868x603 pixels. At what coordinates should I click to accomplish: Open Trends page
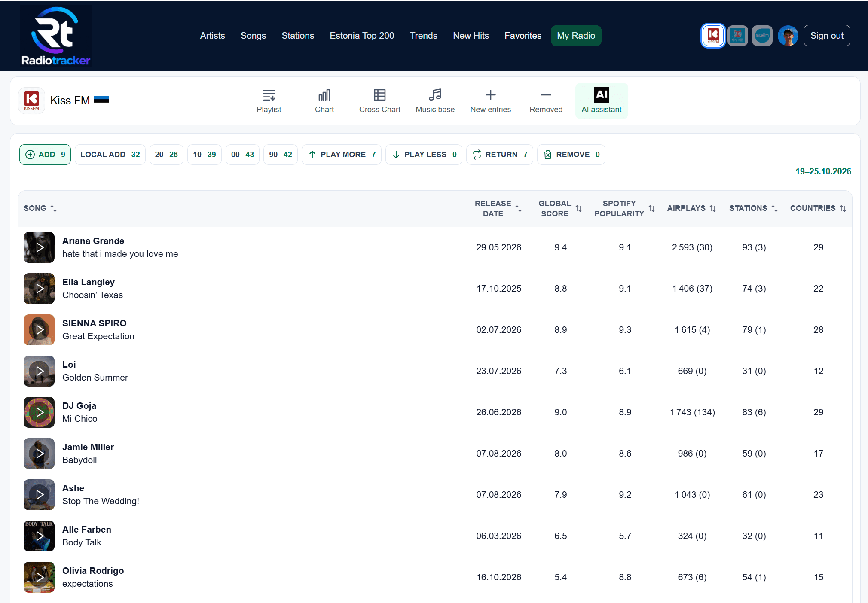pyautogui.click(x=423, y=36)
